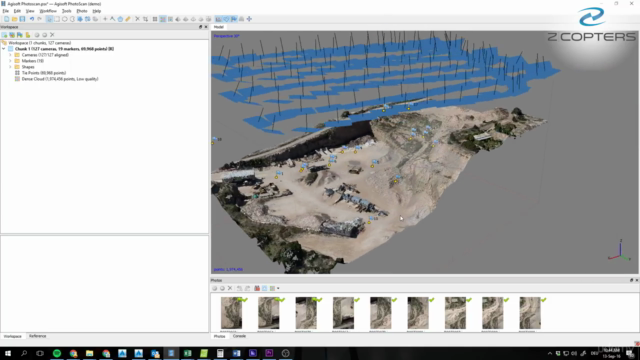This screenshot has width=640, height=360.
Task: Expand the Shapes folder
Action: pos(10,67)
